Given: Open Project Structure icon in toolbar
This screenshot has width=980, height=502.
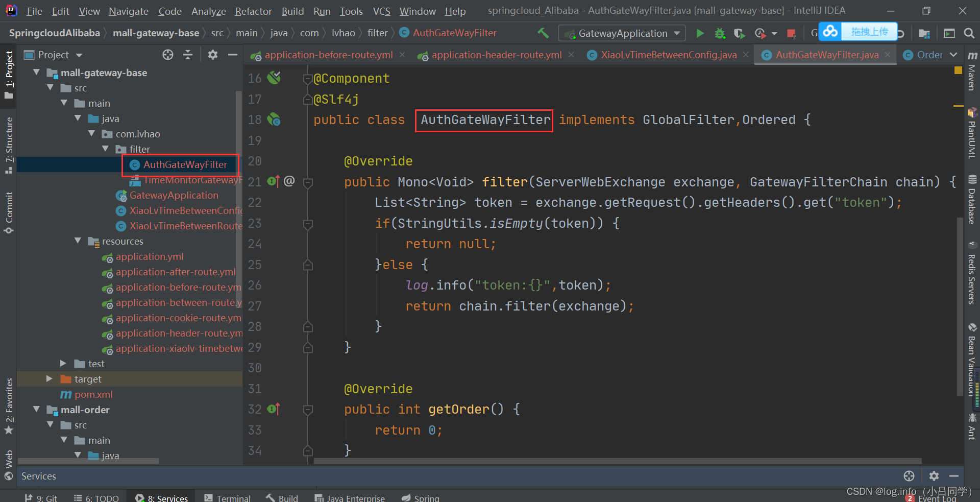Looking at the screenshot, I should pos(924,33).
